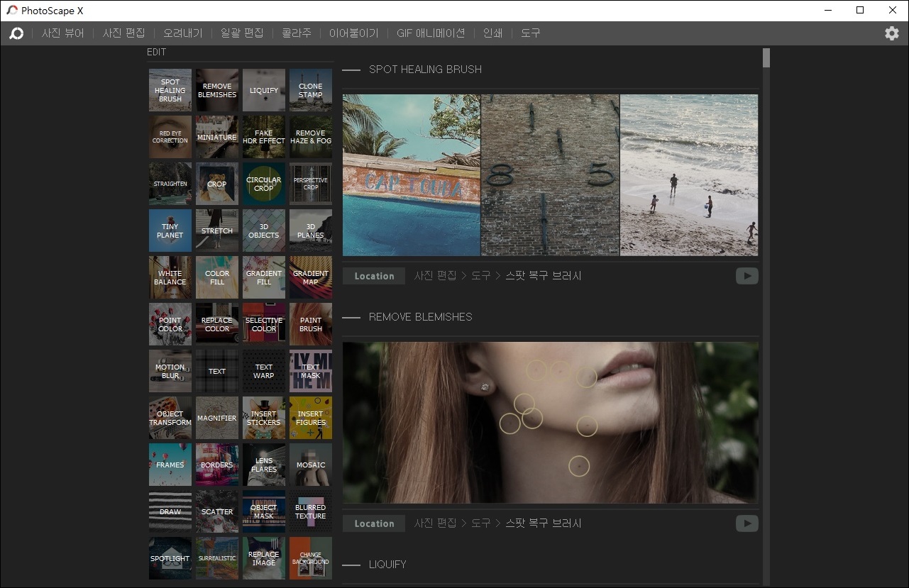This screenshot has height=588, width=909.
Task: Open the Insert Stickers tile
Action: [x=264, y=418]
